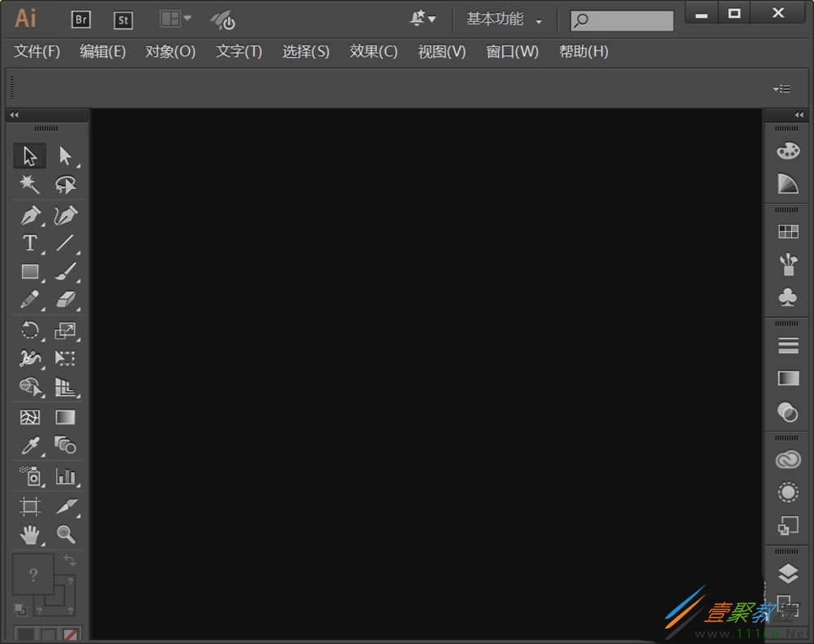Open the Gradient panel in right dock
The width and height of the screenshot is (814, 644).
click(x=787, y=378)
